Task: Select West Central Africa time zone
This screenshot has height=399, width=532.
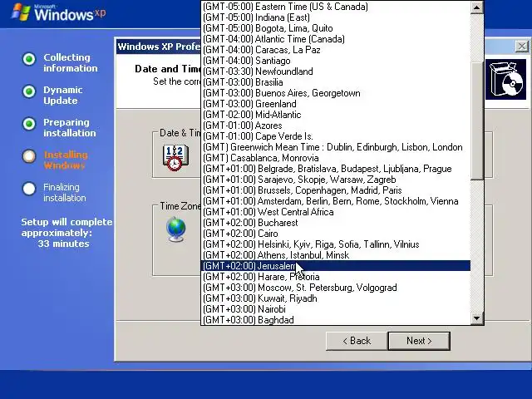Action: click(336, 212)
